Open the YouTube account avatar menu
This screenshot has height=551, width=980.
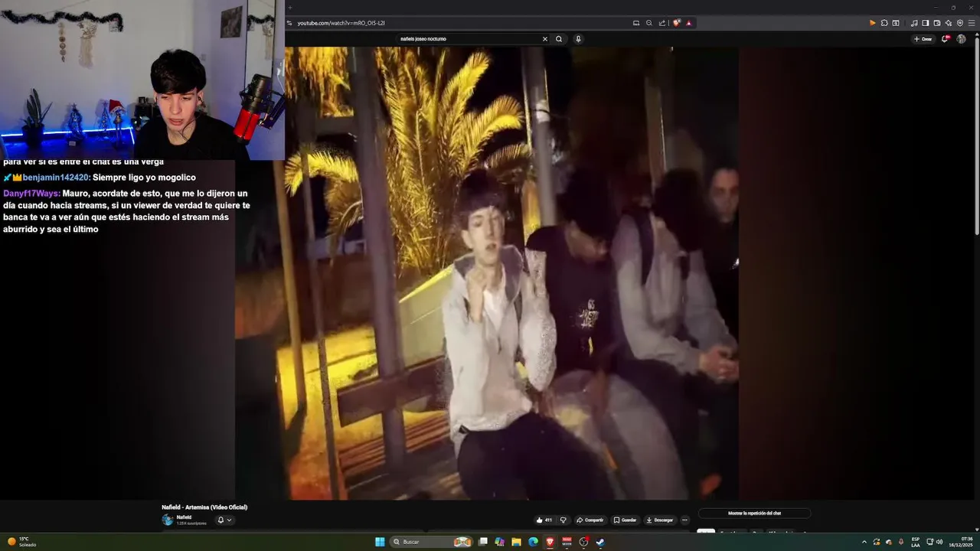[x=961, y=39]
